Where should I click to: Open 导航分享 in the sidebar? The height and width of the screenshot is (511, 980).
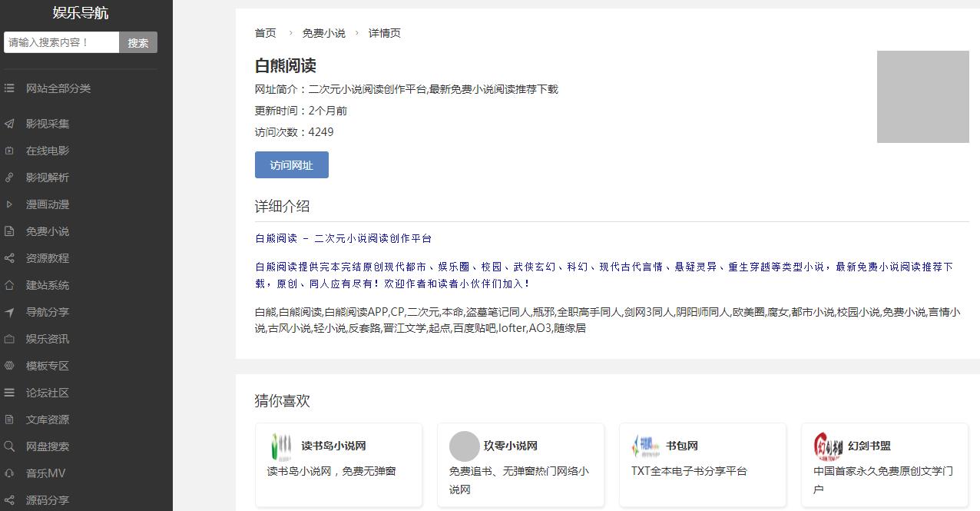point(48,312)
